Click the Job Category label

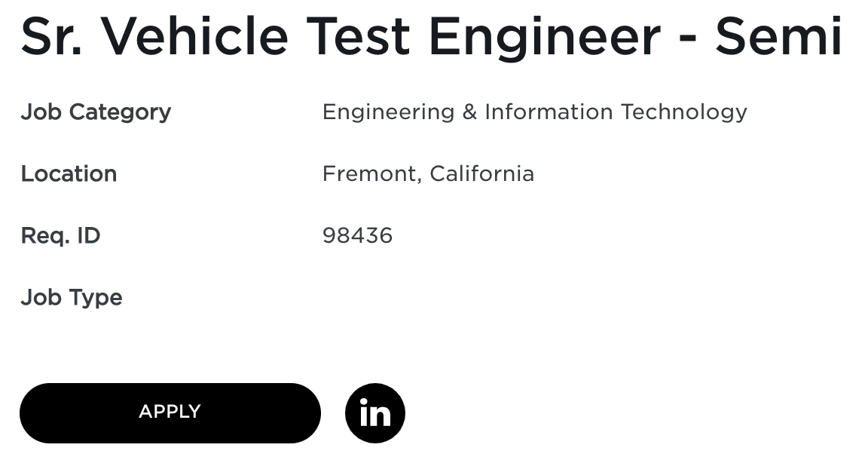(96, 112)
